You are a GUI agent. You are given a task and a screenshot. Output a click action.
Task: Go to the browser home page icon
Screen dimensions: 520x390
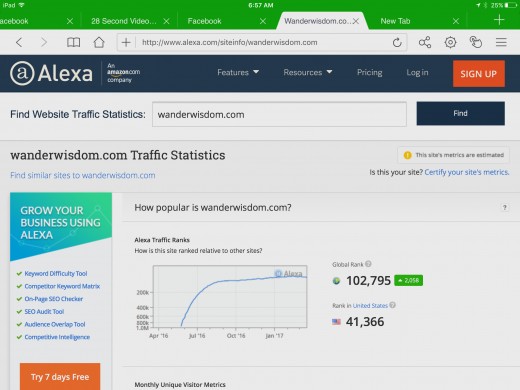[99, 42]
